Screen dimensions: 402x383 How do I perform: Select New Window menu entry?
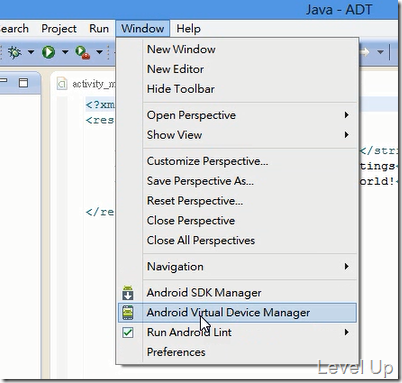[237, 49]
